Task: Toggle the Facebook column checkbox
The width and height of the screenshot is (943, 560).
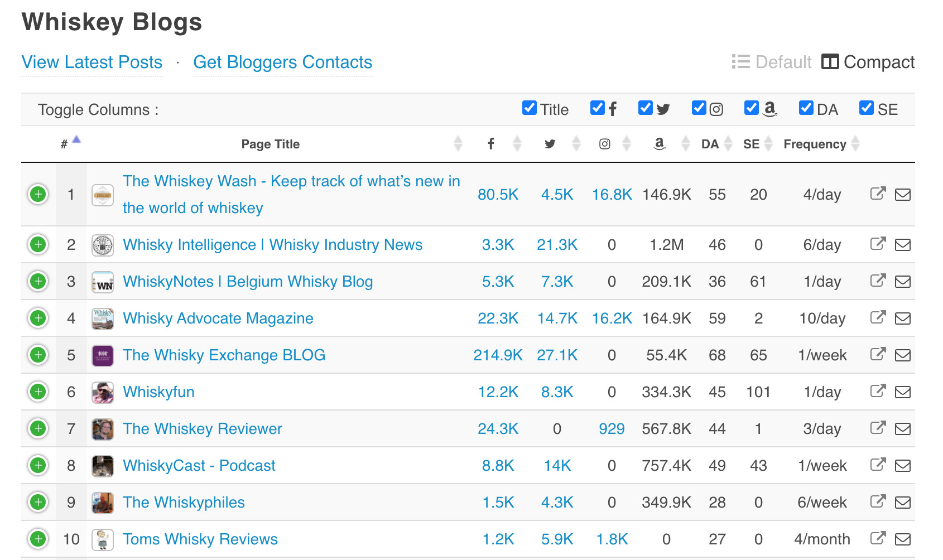Action: 597,108
